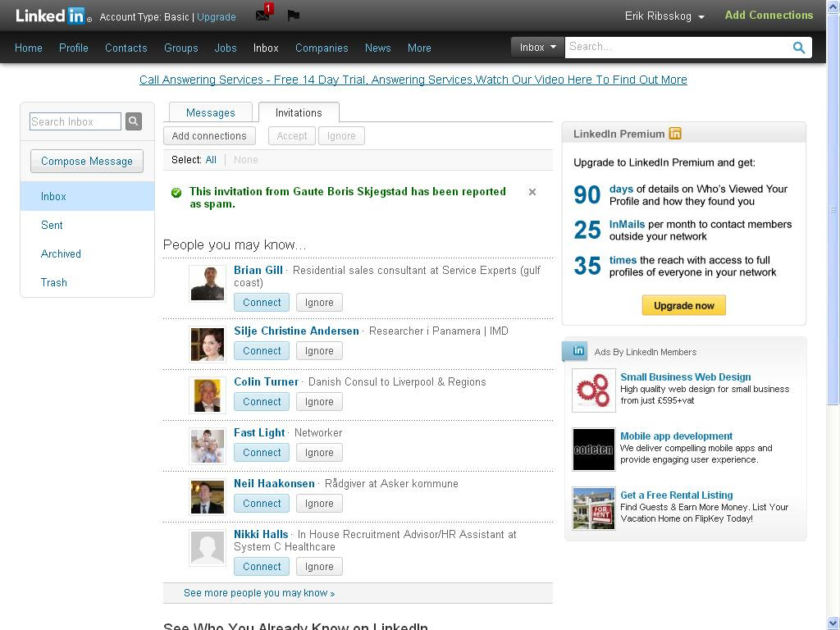
Task: Ignore Brian Gill's suggestion
Action: point(319,302)
